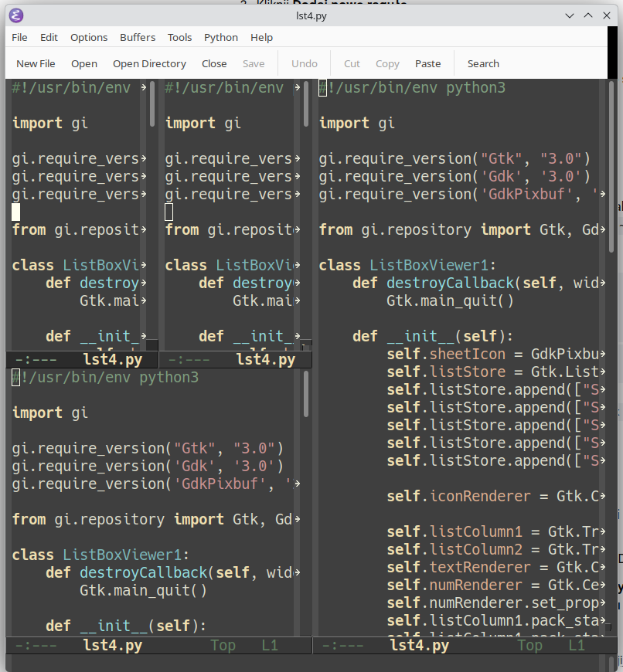Click lst4.py in the bottom-left pane mode line
The height and width of the screenshot is (672, 623).
coord(112,646)
